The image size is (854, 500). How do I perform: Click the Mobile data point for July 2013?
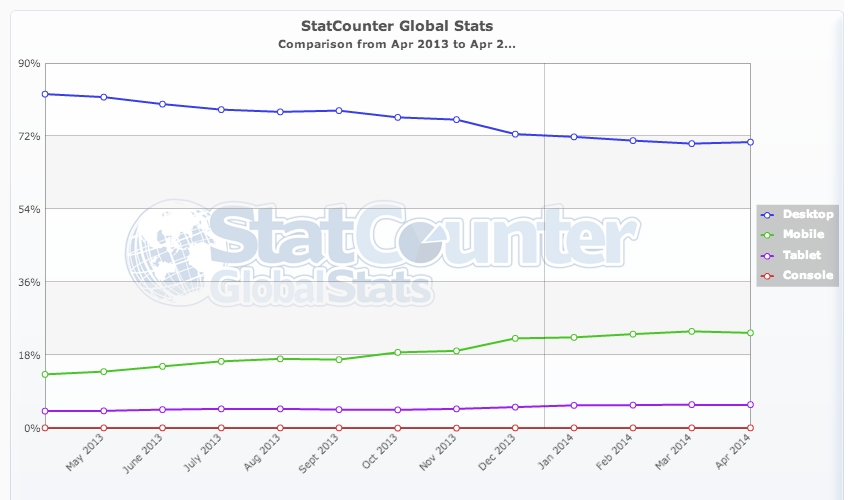(221, 361)
